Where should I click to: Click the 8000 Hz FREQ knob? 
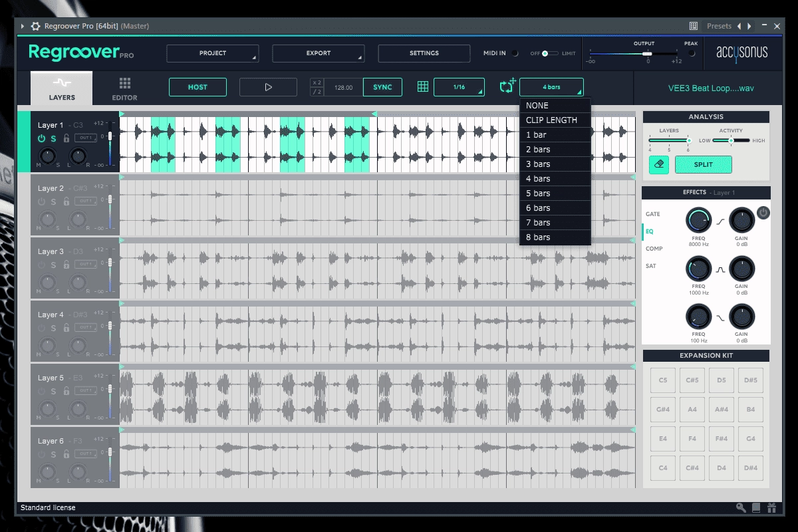(x=698, y=219)
